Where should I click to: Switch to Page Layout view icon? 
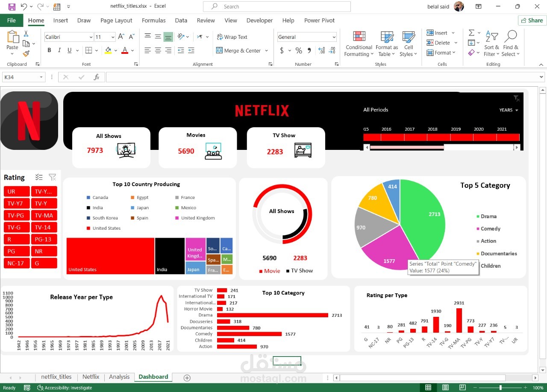pyautogui.click(x=445, y=388)
